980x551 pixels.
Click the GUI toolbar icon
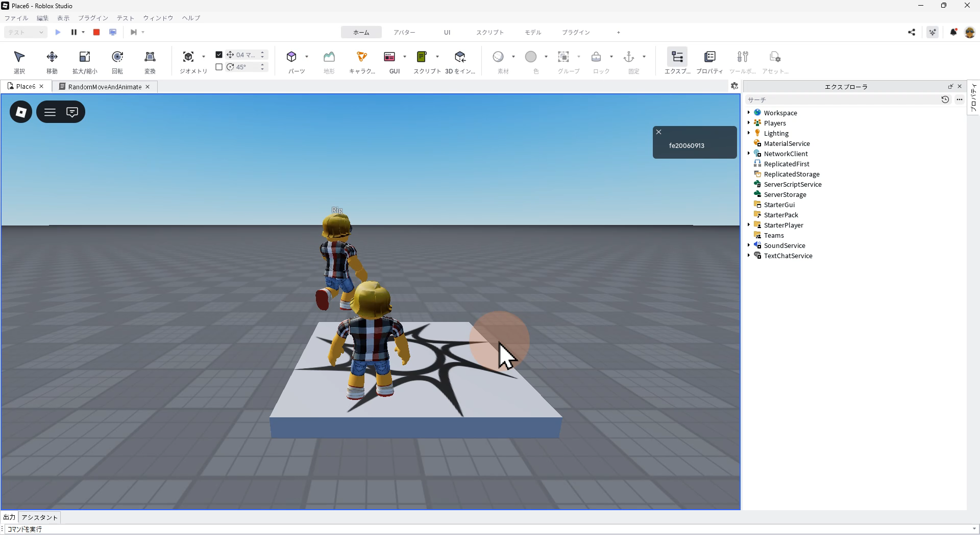pyautogui.click(x=390, y=57)
